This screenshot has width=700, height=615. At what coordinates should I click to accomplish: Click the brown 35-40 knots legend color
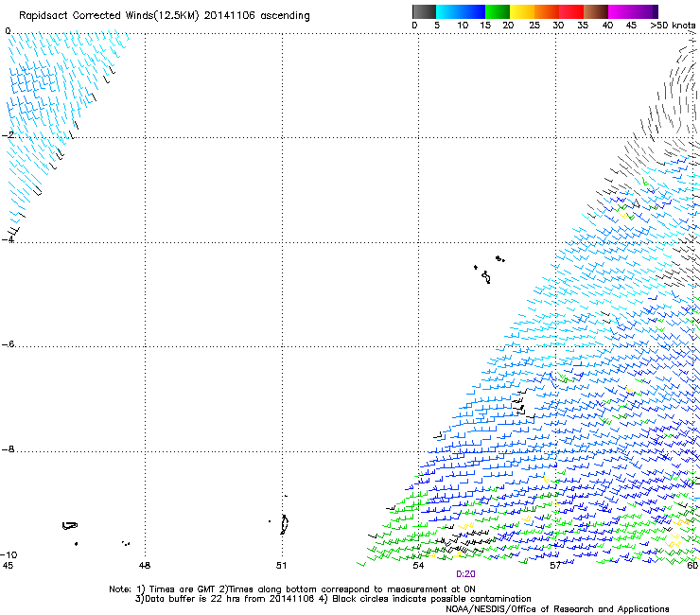click(596, 11)
